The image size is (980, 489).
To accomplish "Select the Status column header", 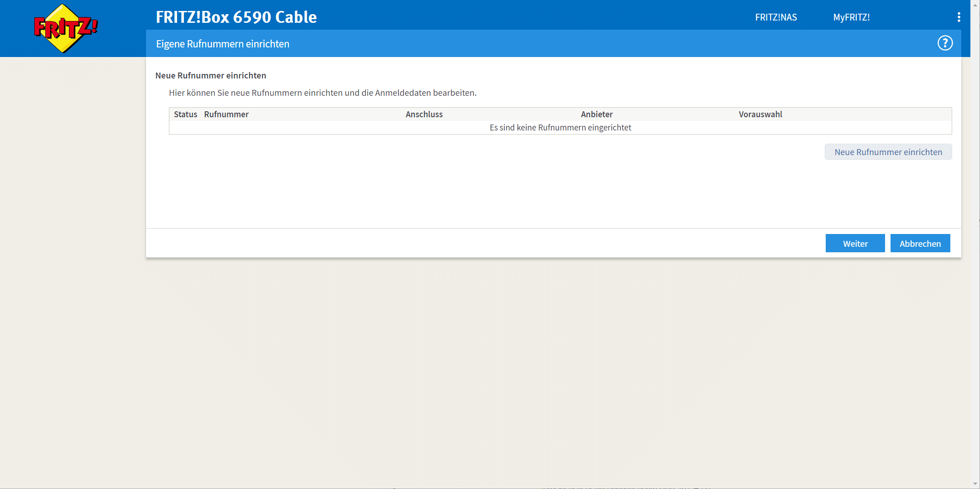I will (x=185, y=114).
